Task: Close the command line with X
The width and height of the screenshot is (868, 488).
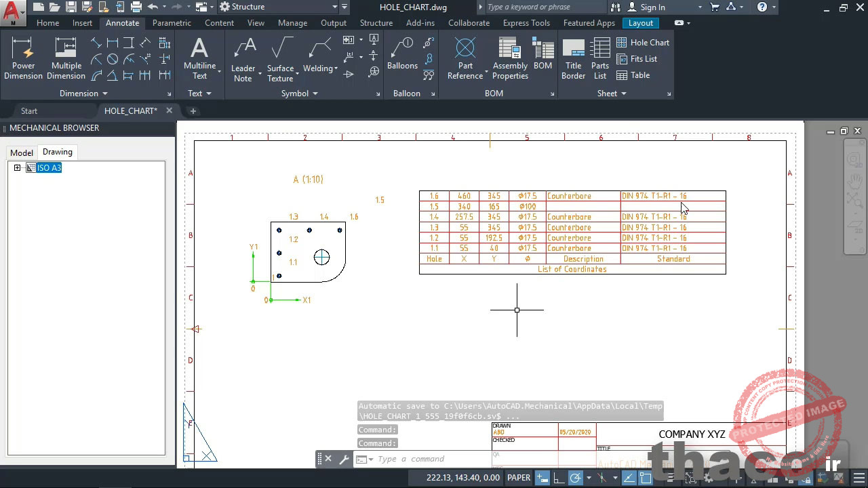Action: [328, 459]
